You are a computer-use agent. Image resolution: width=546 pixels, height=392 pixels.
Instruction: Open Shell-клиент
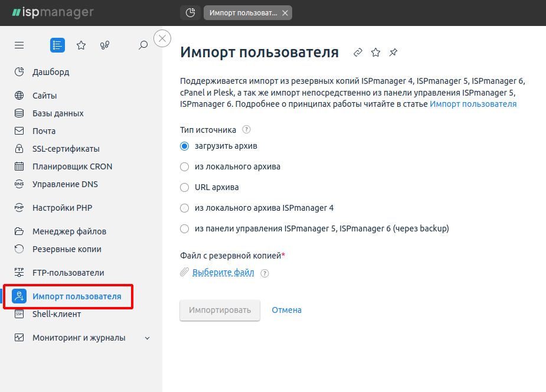tap(57, 314)
